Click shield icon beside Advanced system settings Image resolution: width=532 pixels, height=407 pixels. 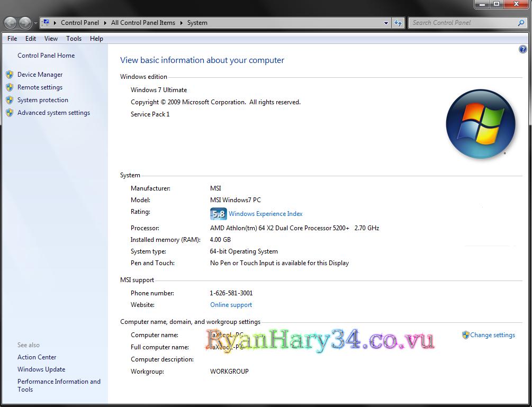(10, 113)
